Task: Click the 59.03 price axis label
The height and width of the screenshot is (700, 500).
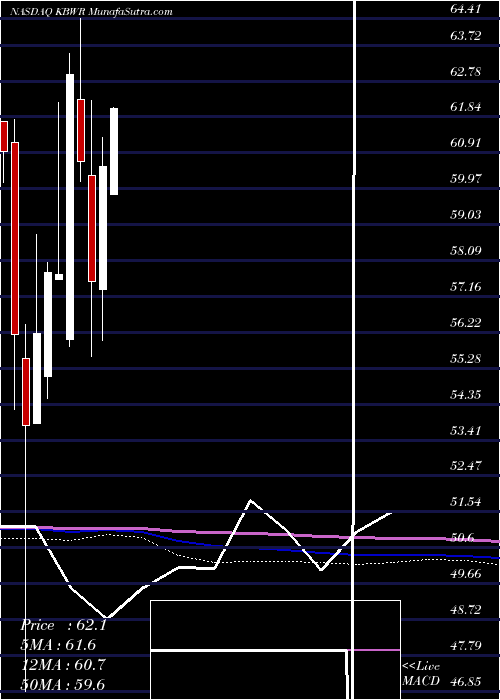Action: (x=466, y=215)
